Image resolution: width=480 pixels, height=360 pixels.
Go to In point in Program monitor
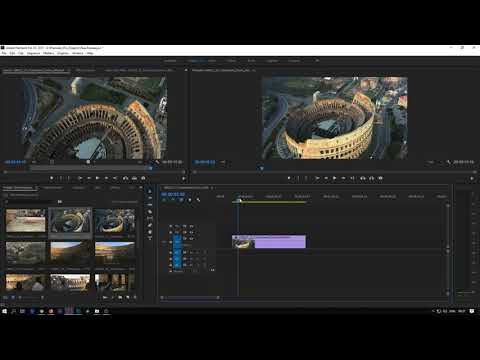(x=317, y=178)
